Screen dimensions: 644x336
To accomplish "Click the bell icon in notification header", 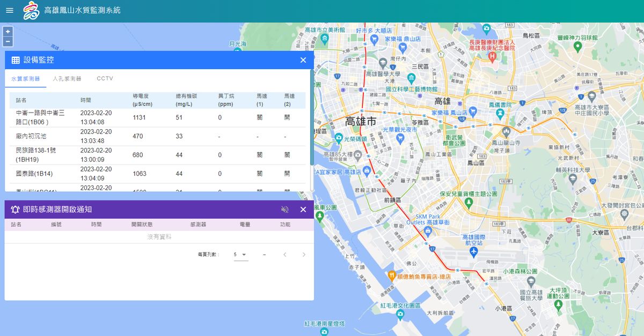I will 15,210.
